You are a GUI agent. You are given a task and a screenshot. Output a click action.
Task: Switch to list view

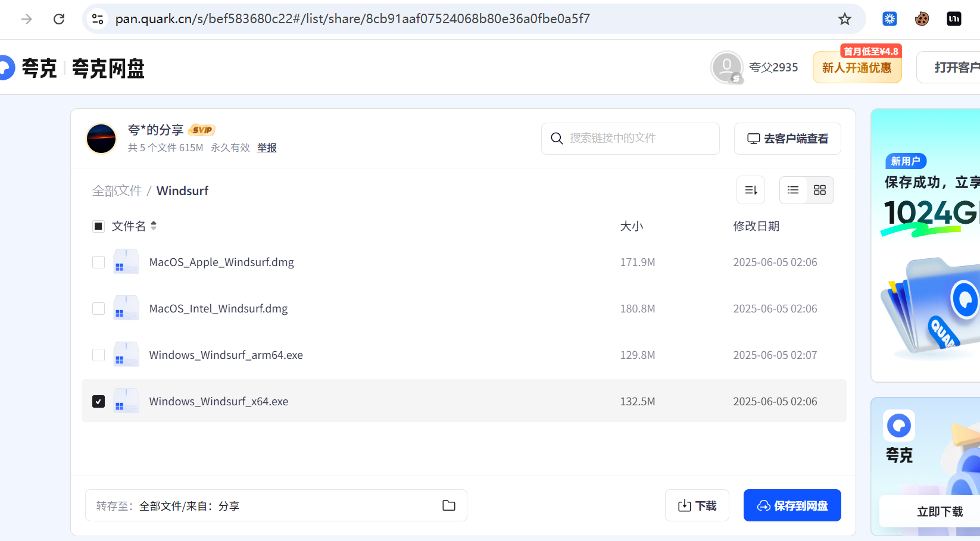point(793,190)
